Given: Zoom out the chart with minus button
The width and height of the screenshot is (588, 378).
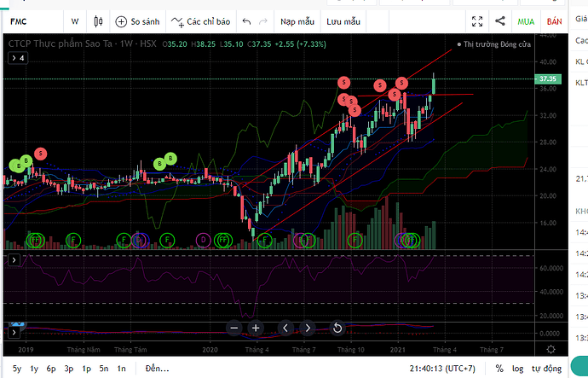Looking at the screenshot, I should pos(234,328).
